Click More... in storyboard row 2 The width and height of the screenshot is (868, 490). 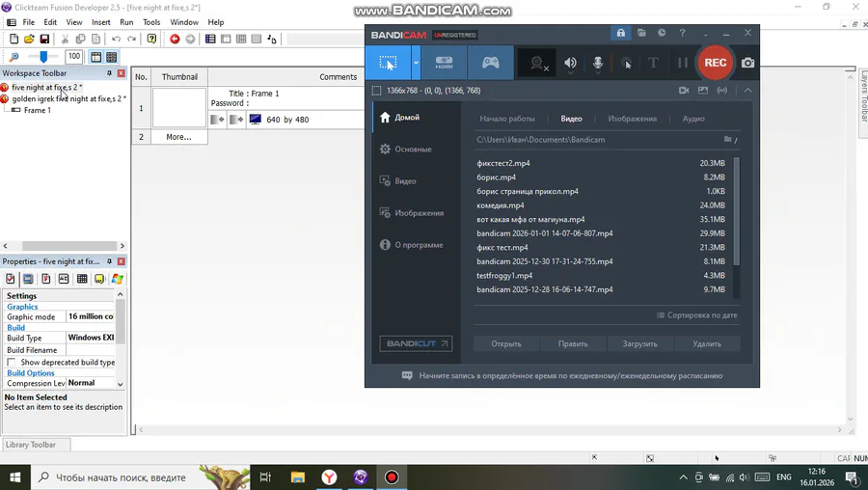click(x=178, y=137)
